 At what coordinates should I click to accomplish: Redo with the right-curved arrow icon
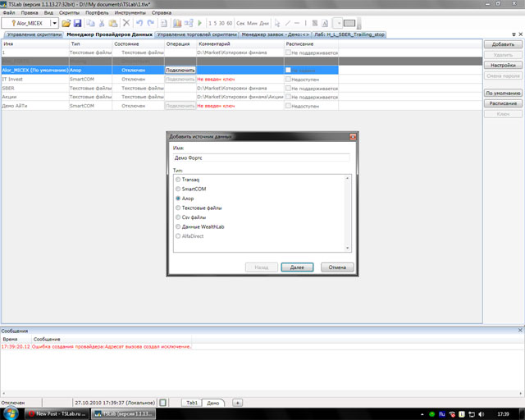coord(151,23)
